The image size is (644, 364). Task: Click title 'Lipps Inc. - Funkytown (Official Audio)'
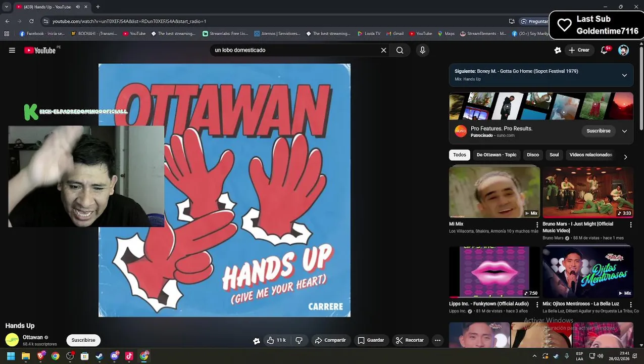[x=489, y=304]
